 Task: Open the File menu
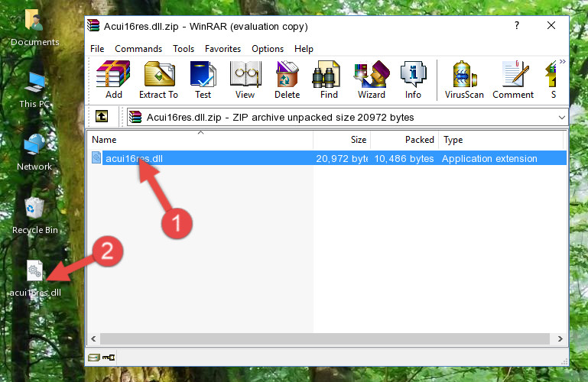(x=97, y=49)
